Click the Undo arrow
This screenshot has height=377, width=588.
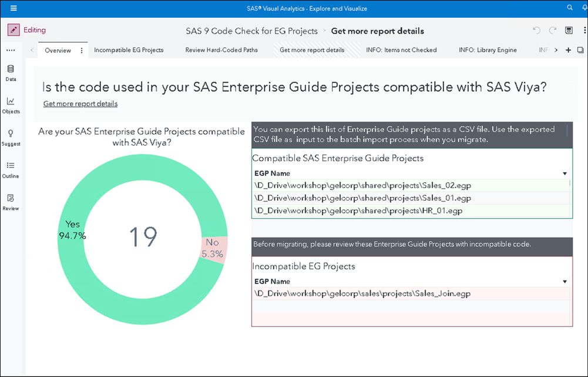[x=535, y=31]
